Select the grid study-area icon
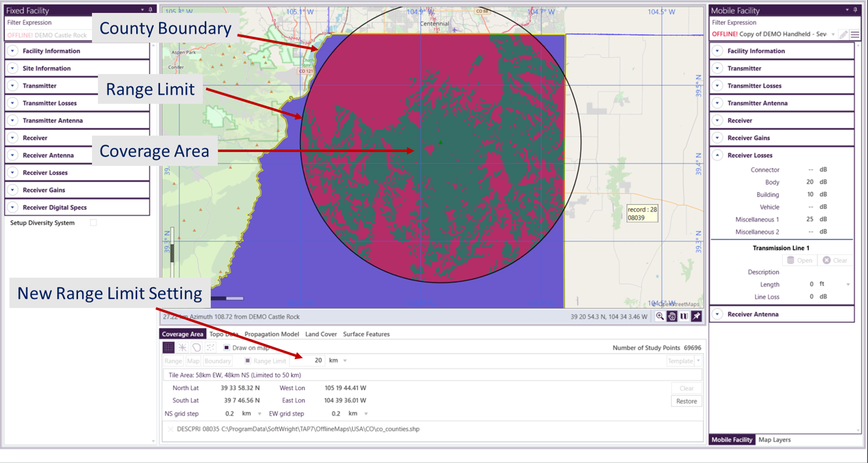This screenshot has width=868, height=463. tap(169, 347)
